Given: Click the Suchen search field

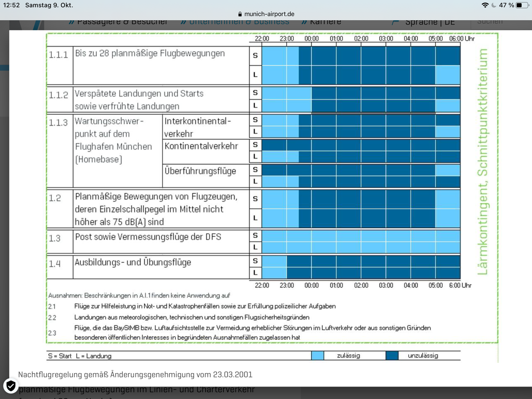Looking at the screenshot, I should 490,22.
